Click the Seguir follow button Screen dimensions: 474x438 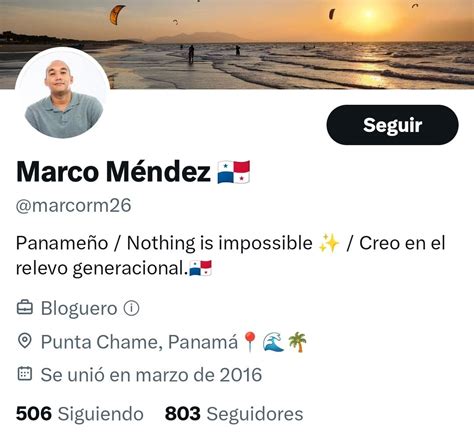coord(392,125)
